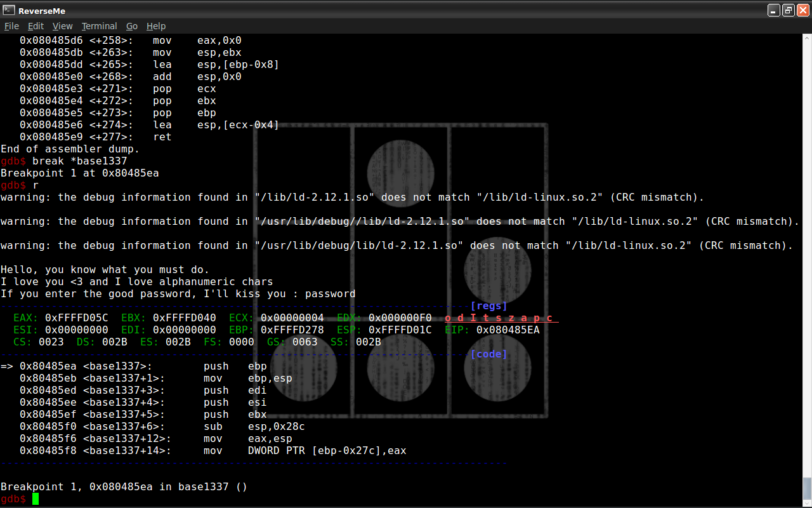Click 'Hello, you know what you must do.'
The height and width of the screenshot is (508, 812).
(105, 270)
